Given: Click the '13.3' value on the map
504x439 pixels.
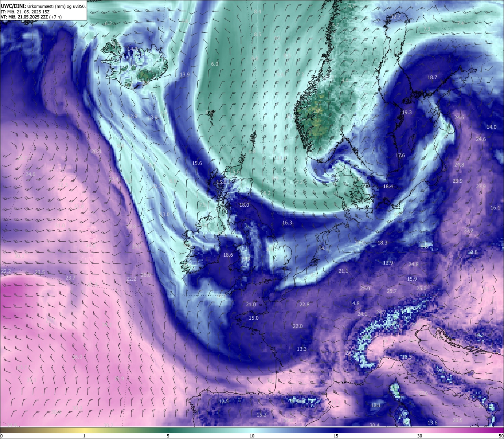Looking at the screenshot, I should (302, 349).
